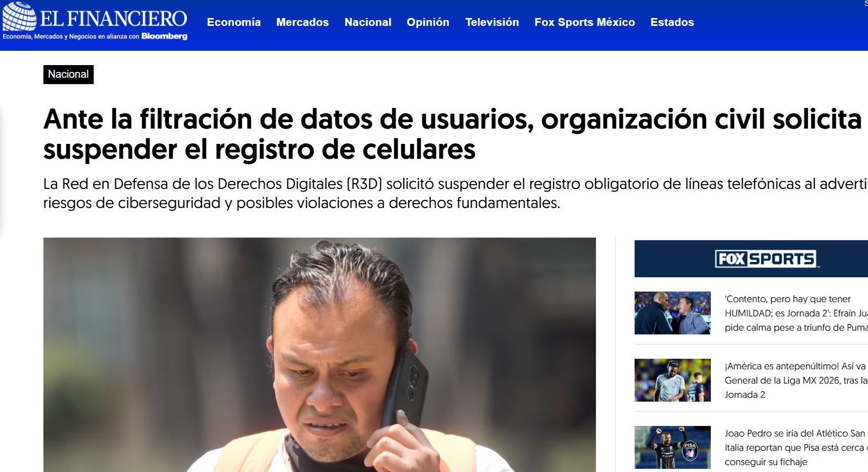
Task: Go to the Estados section
Action: [672, 22]
